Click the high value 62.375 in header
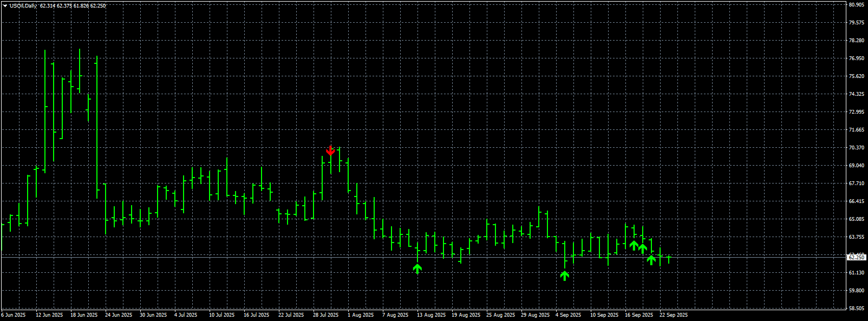 [64, 5]
